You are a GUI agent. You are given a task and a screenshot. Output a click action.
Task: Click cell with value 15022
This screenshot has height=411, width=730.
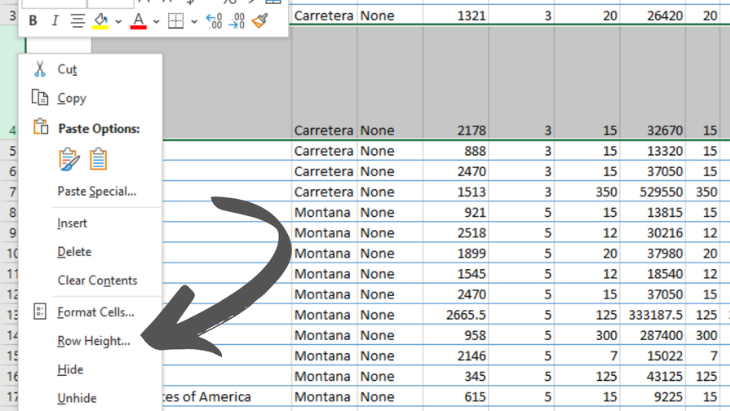click(x=652, y=356)
